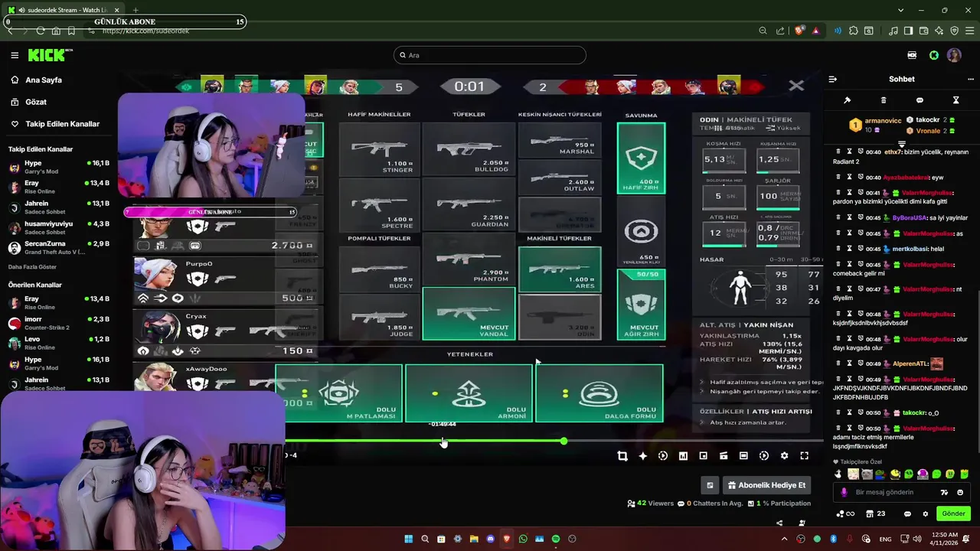
Task: Click the green video progress bar handle
Action: click(x=564, y=441)
